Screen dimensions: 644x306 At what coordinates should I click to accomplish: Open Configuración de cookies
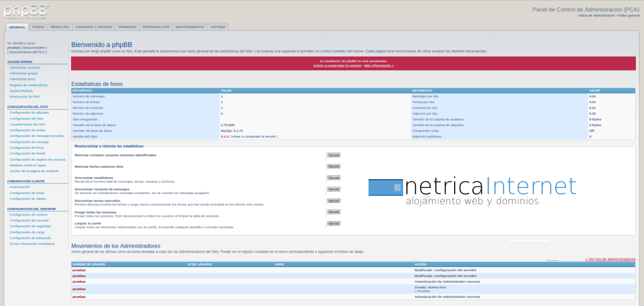pyautogui.click(x=28, y=214)
